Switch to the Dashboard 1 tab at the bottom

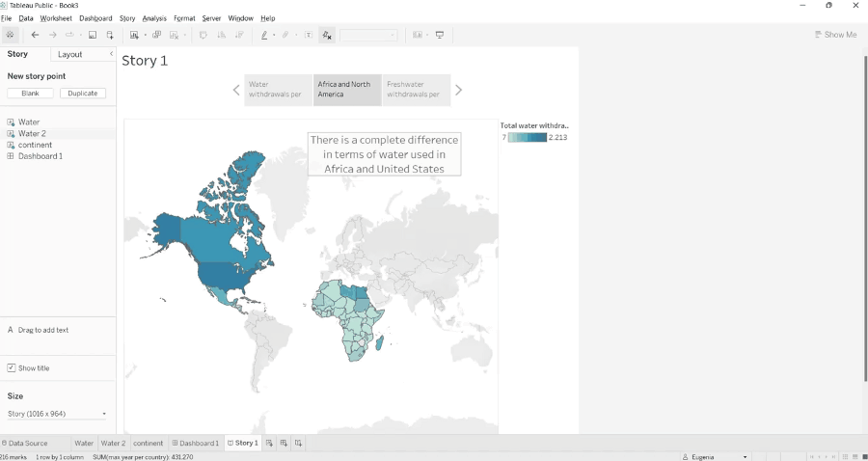(x=196, y=443)
